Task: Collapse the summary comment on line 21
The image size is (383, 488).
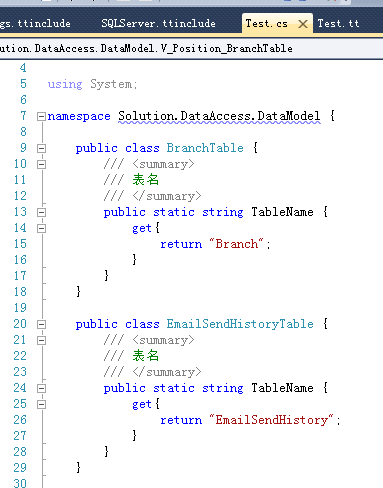Action: click(x=41, y=340)
